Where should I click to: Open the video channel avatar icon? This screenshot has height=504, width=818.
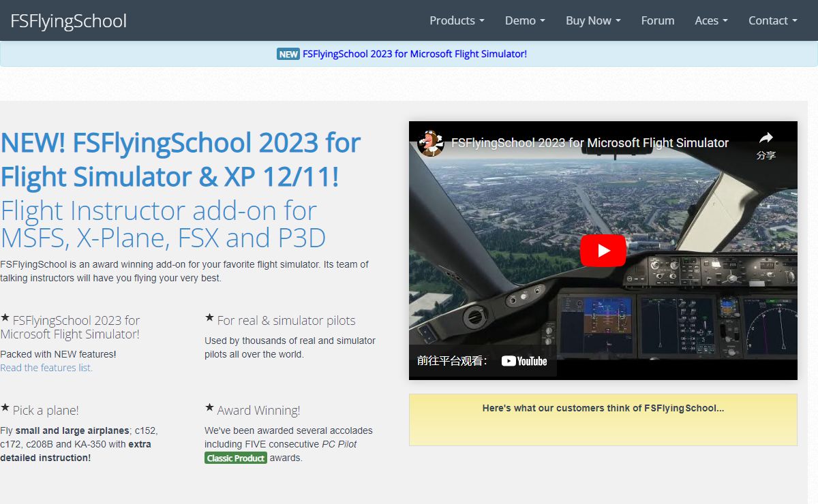click(431, 143)
